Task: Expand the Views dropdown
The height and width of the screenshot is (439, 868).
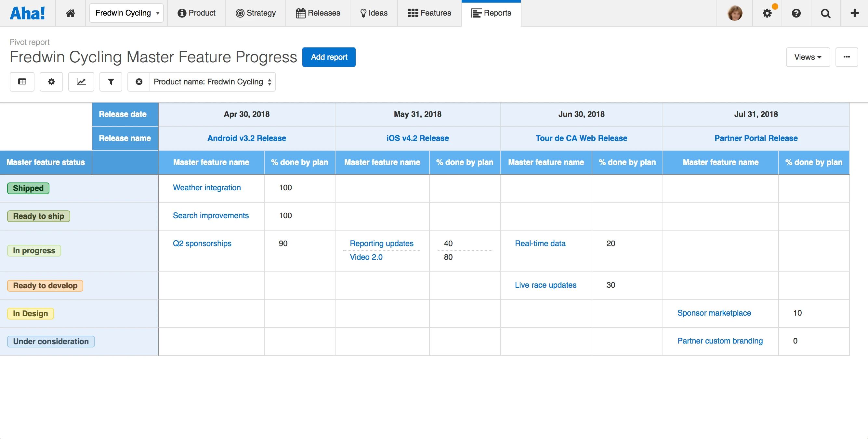Action: coord(808,57)
